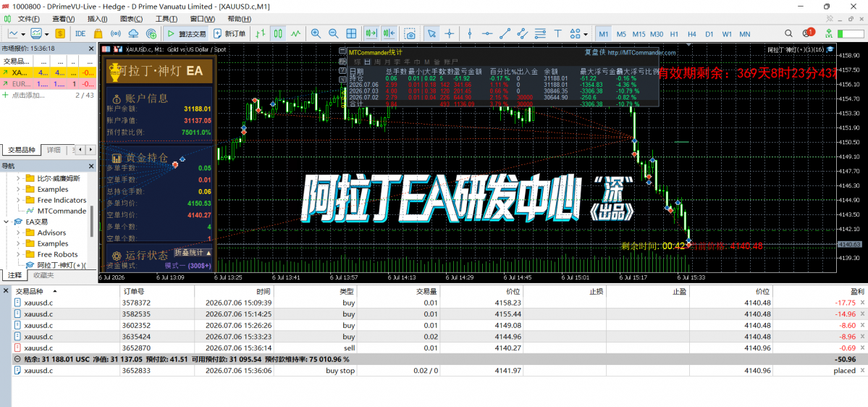The width and height of the screenshot is (868, 407).
Task: Open the 图表(C) menu
Action: [131, 19]
